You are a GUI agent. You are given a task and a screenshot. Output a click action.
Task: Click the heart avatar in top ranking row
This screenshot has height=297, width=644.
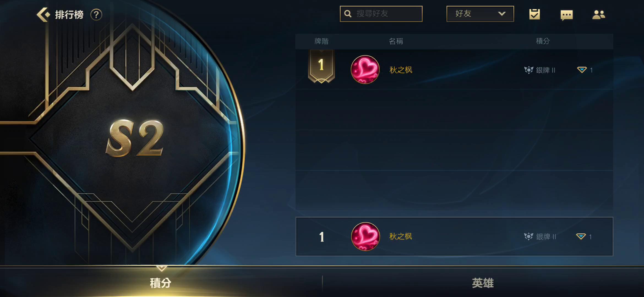tap(365, 70)
